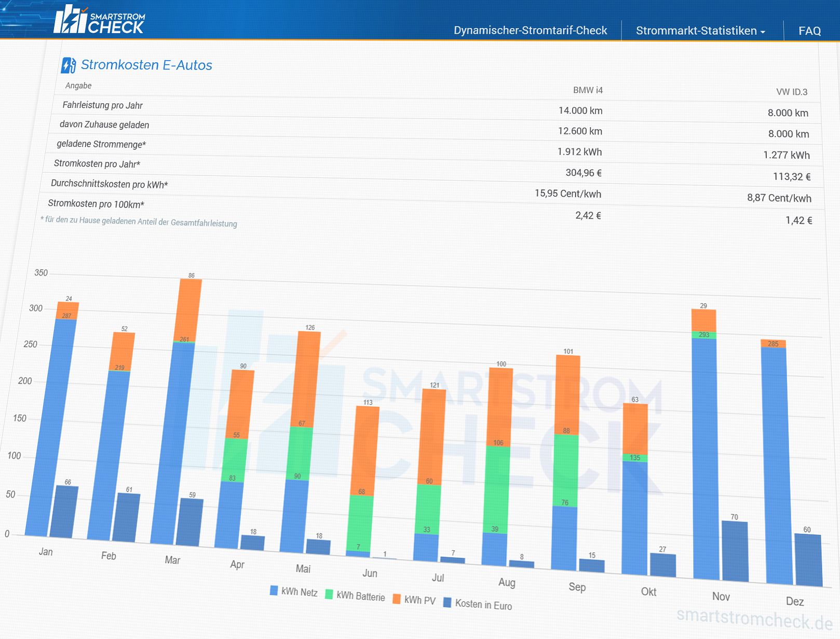Open the FAQ menu item

coord(809,31)
